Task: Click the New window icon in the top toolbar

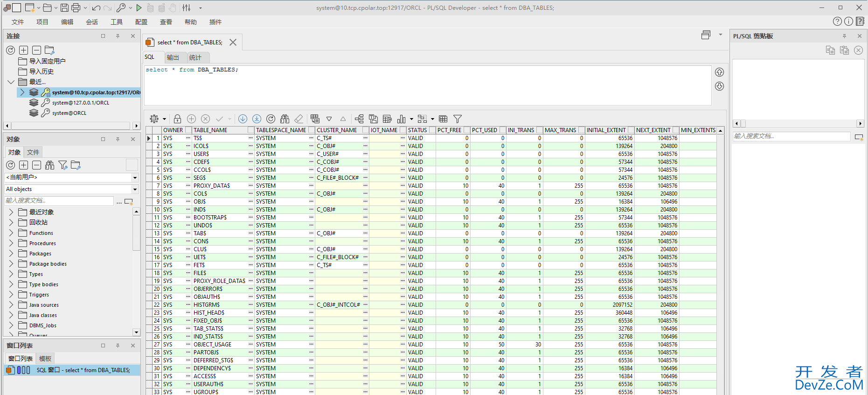Action: [x=29, y=7]
